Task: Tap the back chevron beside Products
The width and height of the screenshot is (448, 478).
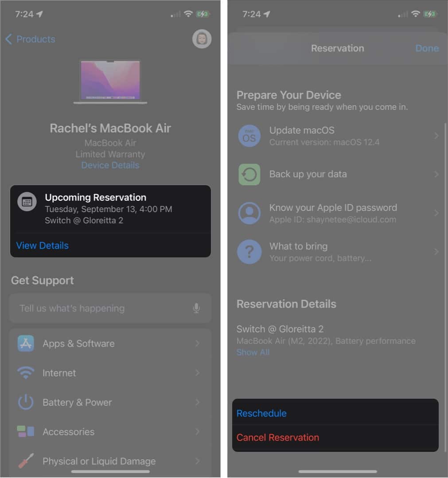Action: click(x=9, y=39)
